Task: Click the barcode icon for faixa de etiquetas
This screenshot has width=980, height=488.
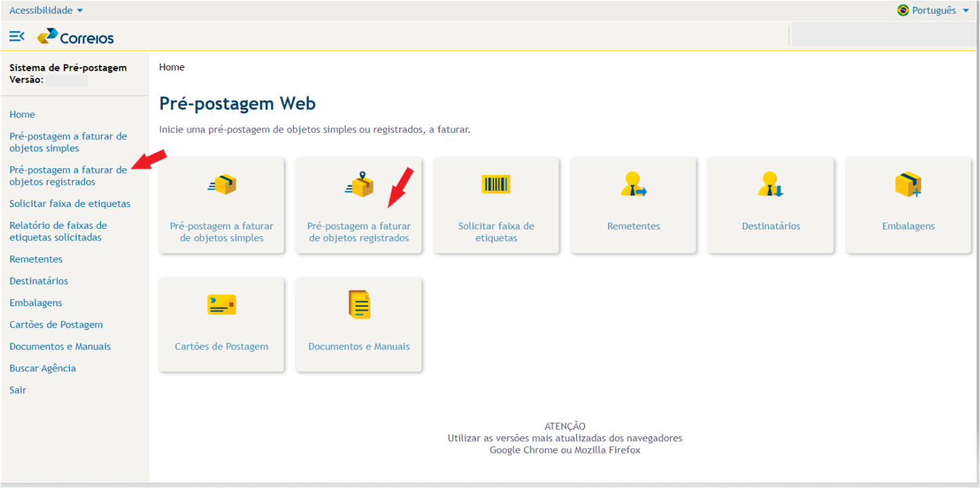Action: click(x=496, y=184)
